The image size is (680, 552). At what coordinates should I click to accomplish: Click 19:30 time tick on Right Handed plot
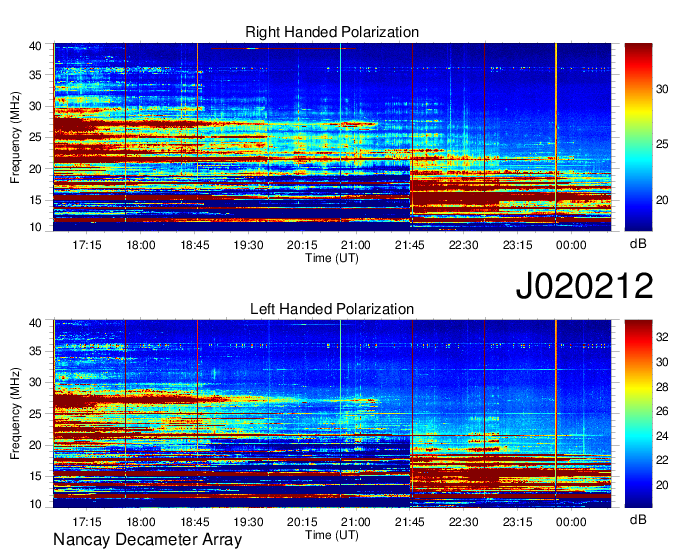[x=248, y=245]
